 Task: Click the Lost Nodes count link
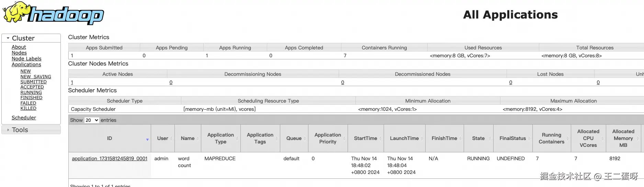511,82
